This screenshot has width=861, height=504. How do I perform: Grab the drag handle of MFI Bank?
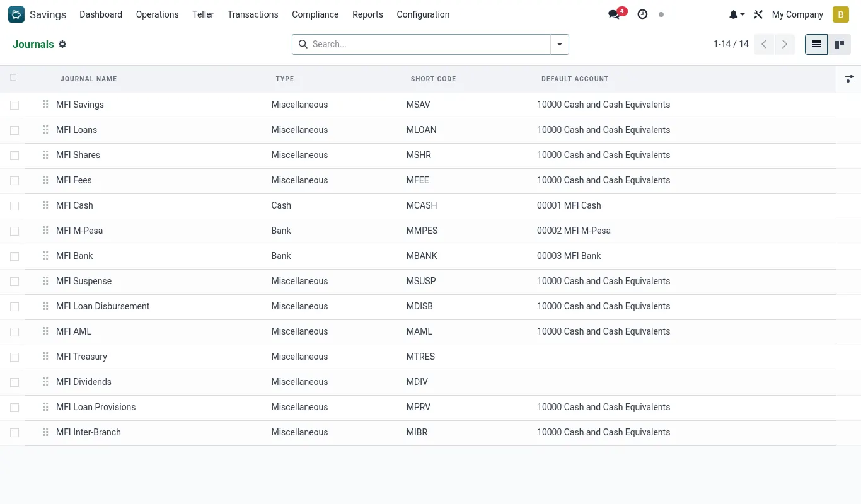45,256
